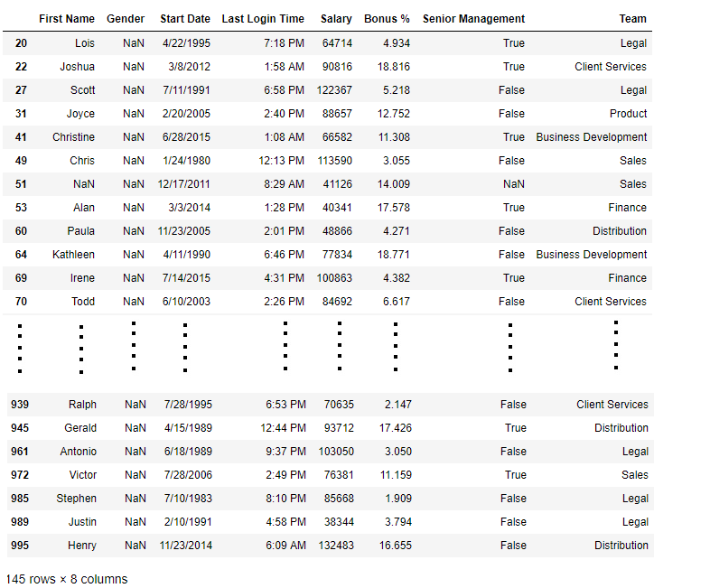Select Henry's salary 132483
The height and width of the screenshot is (588, 710).
(336, 546)
